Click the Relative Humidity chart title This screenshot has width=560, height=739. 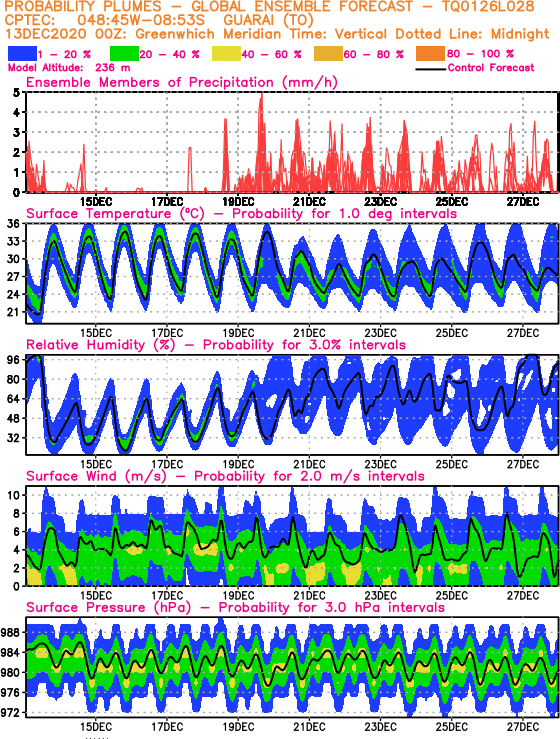tap(216, 345)
